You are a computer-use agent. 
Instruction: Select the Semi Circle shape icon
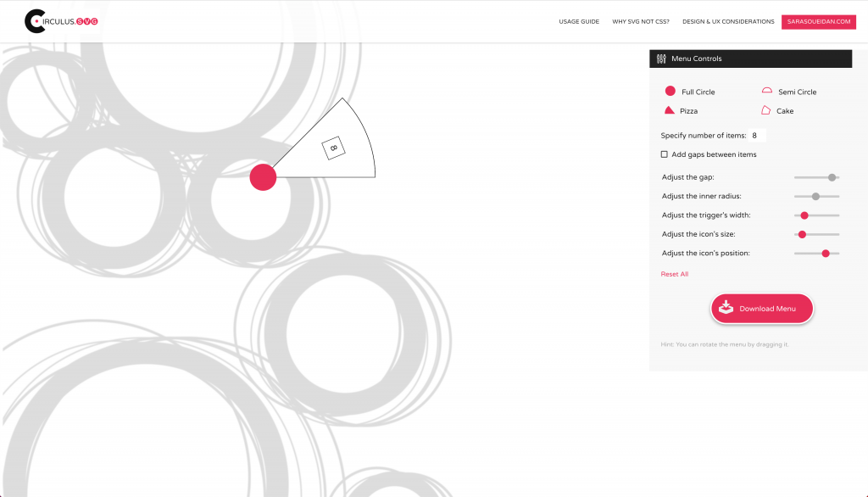pyautogui.click(x=766, y=90)
